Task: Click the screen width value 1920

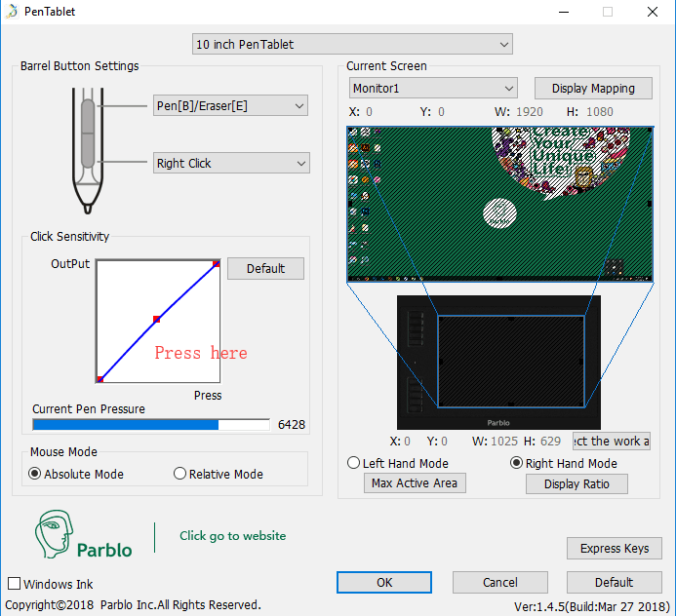Action: point(530,111)
